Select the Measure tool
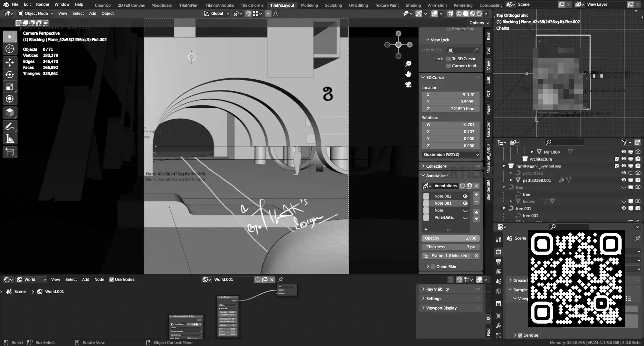 [10, 139]
